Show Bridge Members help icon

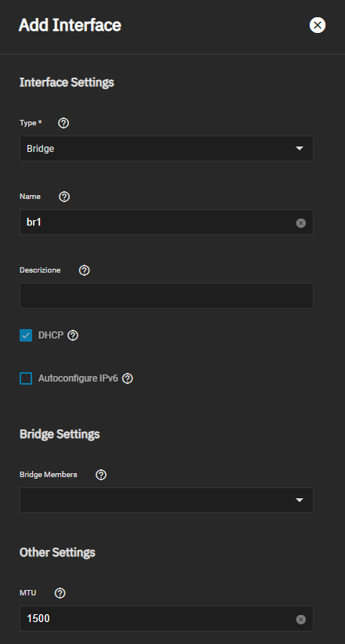100,475
